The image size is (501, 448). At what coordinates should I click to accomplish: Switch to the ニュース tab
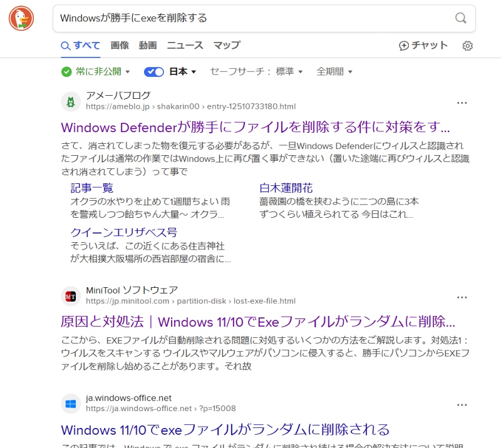(185, 46)
